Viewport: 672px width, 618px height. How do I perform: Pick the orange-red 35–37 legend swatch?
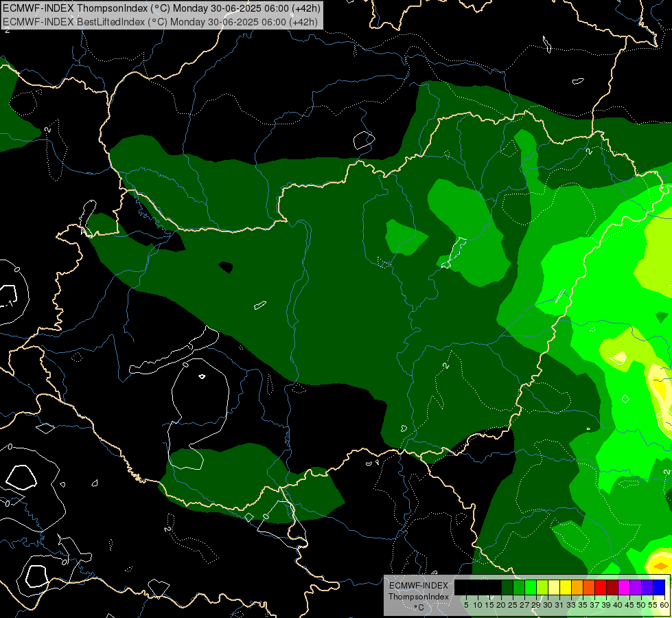coord(589,587)
